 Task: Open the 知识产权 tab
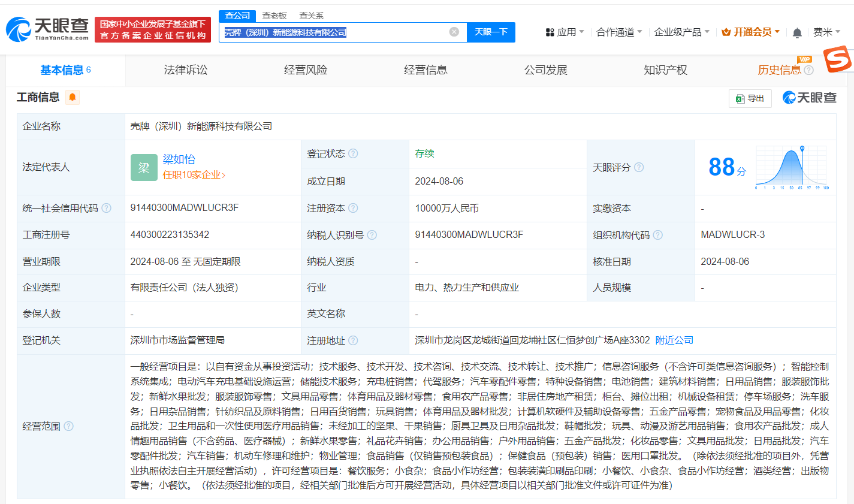point(665,70)
